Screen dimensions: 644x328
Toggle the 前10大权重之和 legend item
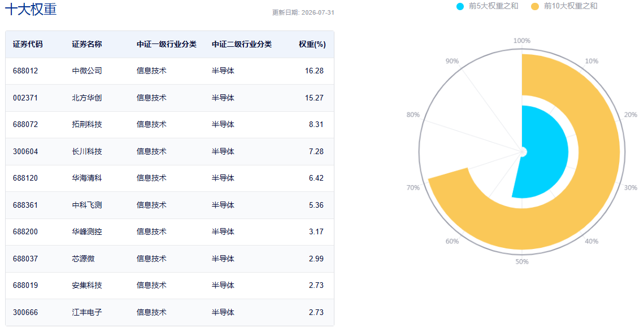(564, 6)
